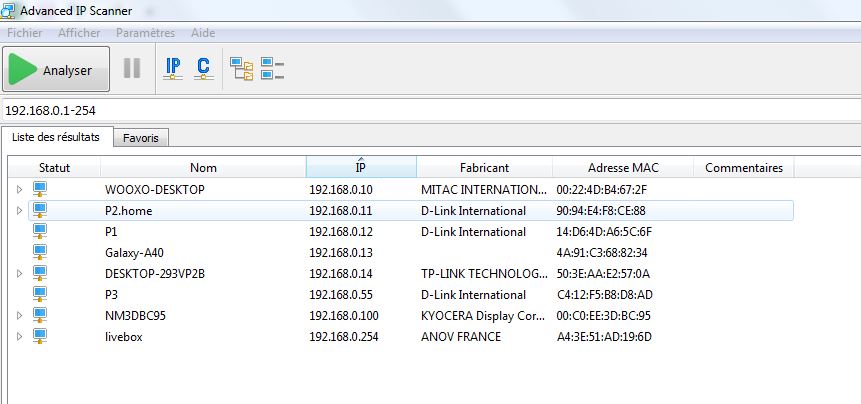Click MAC address A4:3E:51:AD:19:6D
The height and width of the screenshot is (404, 861).
(x=603, y=336)
